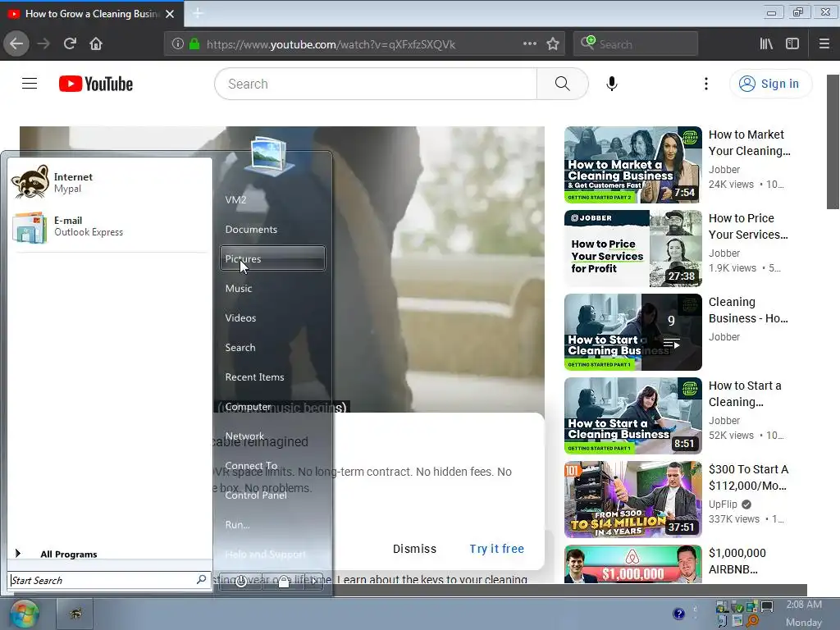This screenshot has height=630, width=840.
Task: Open Network in Start menu
Action: coord(272,436)
